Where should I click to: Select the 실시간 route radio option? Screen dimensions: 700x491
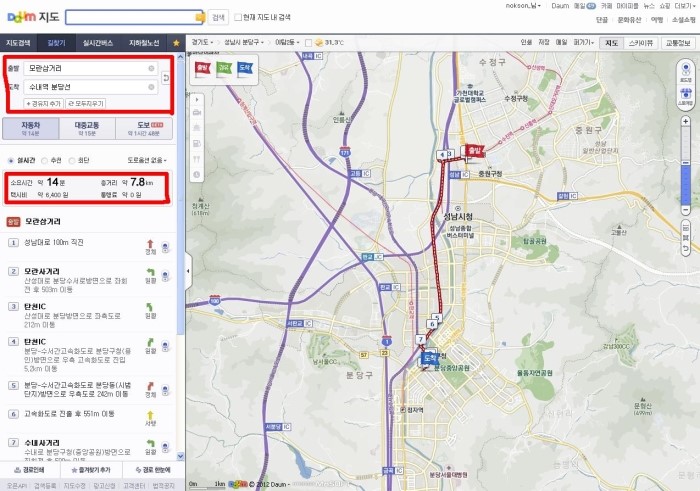coord(11,160)
